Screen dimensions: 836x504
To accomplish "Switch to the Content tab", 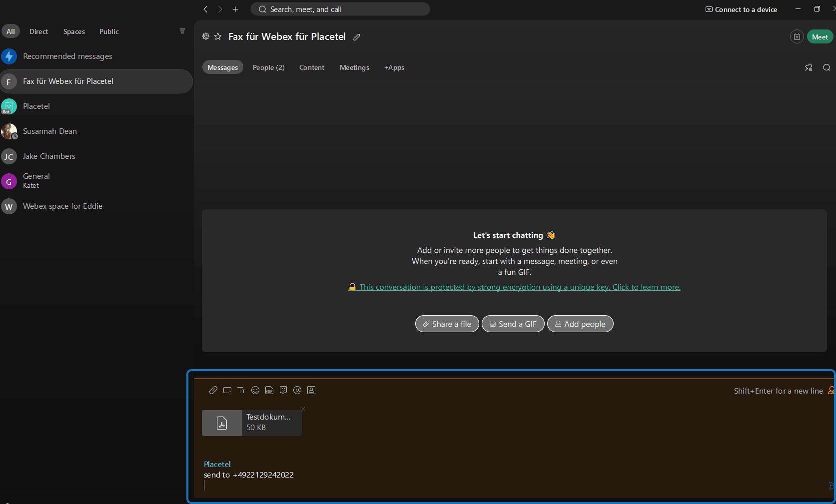I will click(312, 67).
